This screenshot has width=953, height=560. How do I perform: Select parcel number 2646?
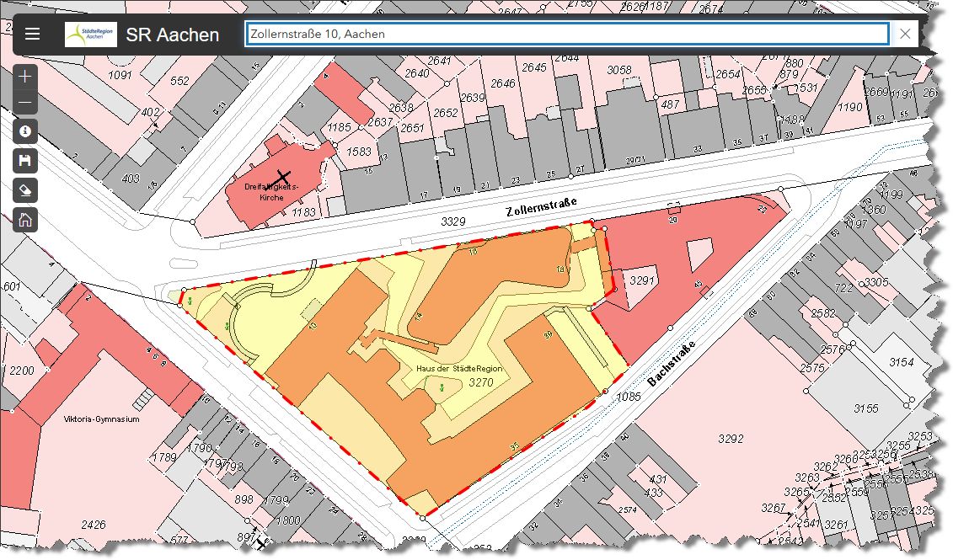503,83
